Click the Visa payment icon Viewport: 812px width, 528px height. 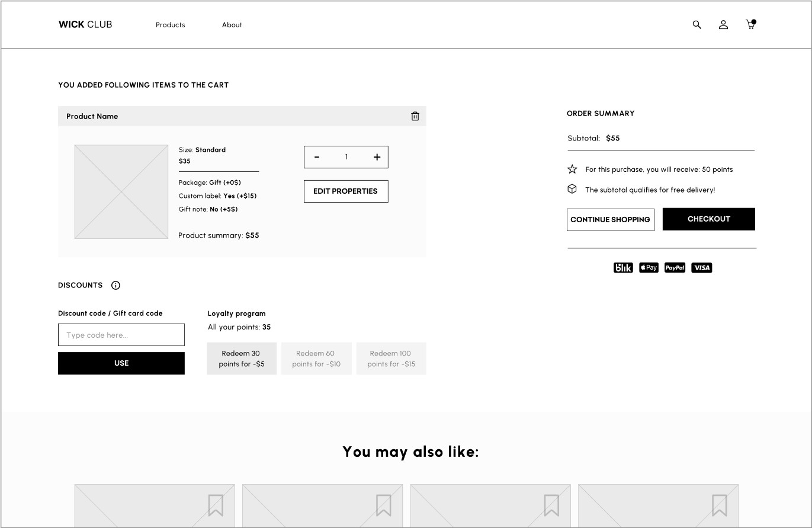click(x=702, y=268)
